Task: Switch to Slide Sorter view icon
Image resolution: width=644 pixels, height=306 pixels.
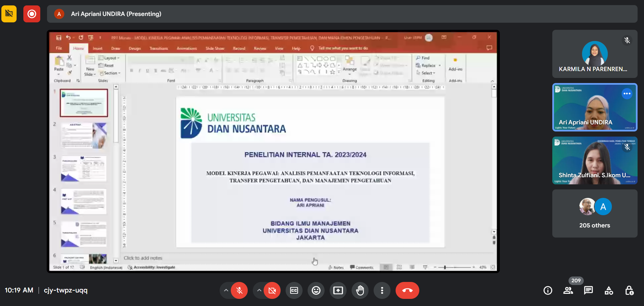Action: pos(399,267)
